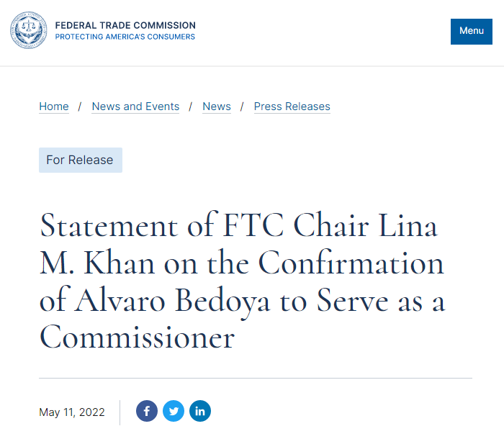This screenshot has height=439, width=504.
Task: Click the May 11, 2022 date
Action: [72, 412]
